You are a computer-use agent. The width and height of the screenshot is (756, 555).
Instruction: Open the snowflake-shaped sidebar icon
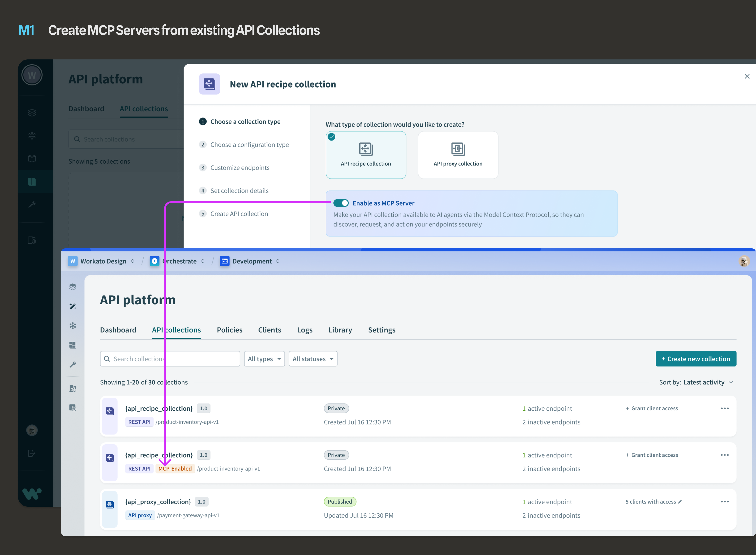[73, 326]
